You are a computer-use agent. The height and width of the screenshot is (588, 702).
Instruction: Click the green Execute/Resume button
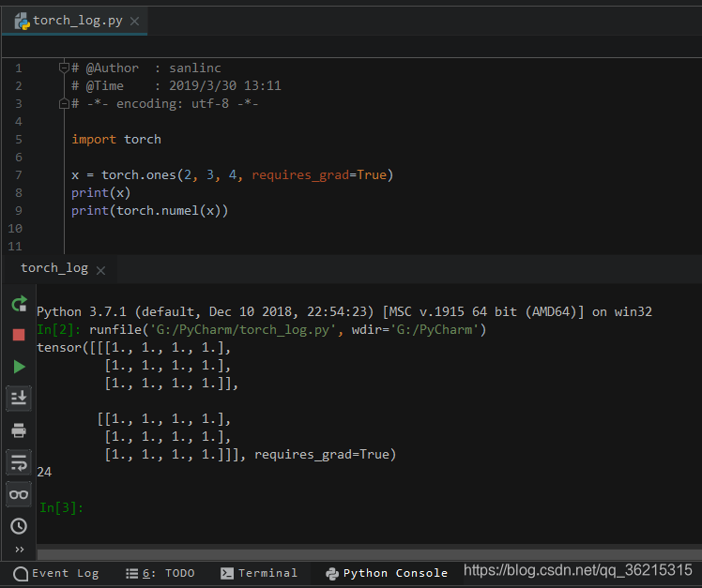tap(19, 367)
